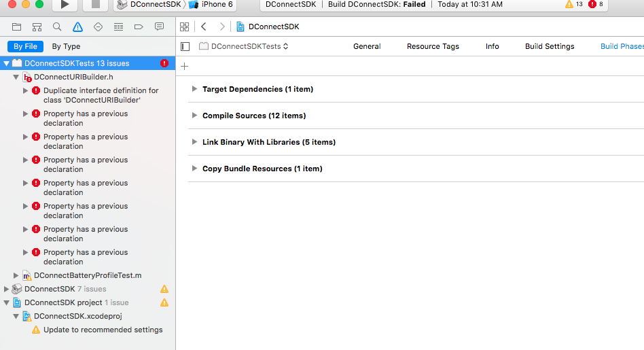The image size is (644, 350).
Task: Select DConnectBatteryProfileTest.m file row
Action: [88, 275]
